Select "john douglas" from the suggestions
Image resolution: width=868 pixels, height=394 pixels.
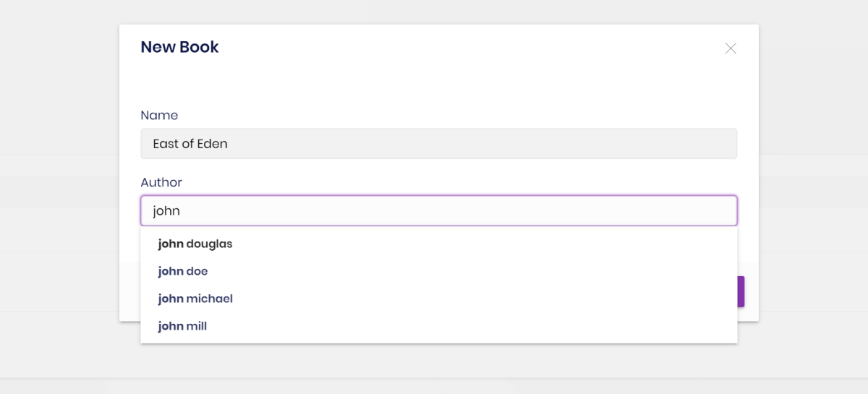coord(195,244)
